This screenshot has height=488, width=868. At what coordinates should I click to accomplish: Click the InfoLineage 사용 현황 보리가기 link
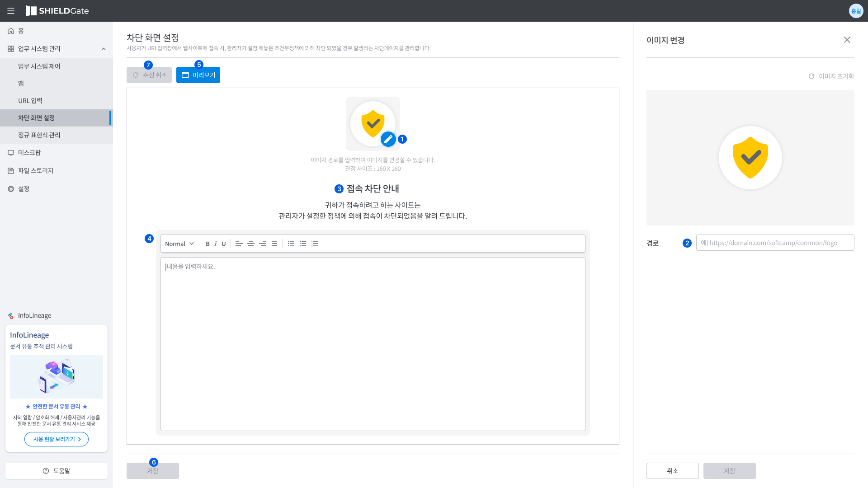(x=56, y=439)
